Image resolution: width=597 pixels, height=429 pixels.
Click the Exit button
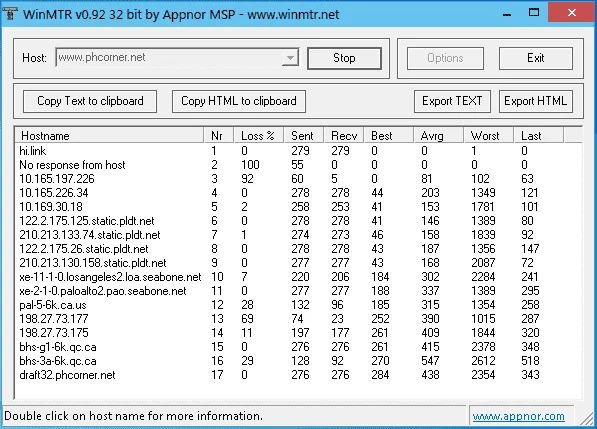coord(535,58)
